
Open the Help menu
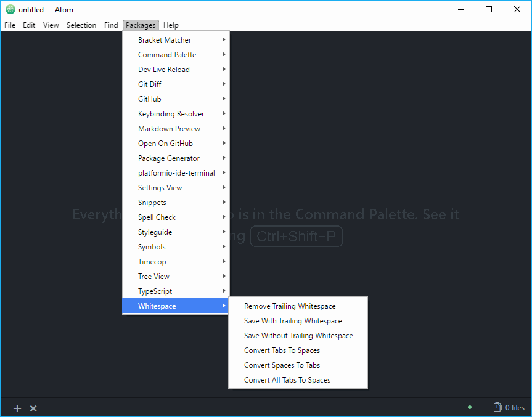coord(171,25)
